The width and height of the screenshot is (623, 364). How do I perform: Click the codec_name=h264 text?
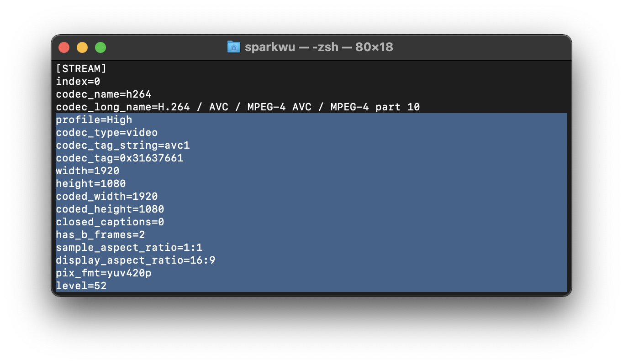(104, 94)
